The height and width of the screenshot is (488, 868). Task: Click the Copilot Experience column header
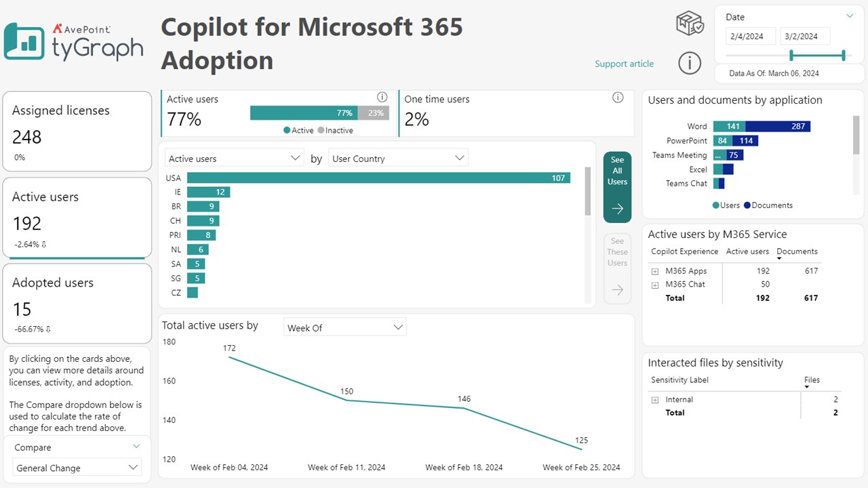[684, 251]
